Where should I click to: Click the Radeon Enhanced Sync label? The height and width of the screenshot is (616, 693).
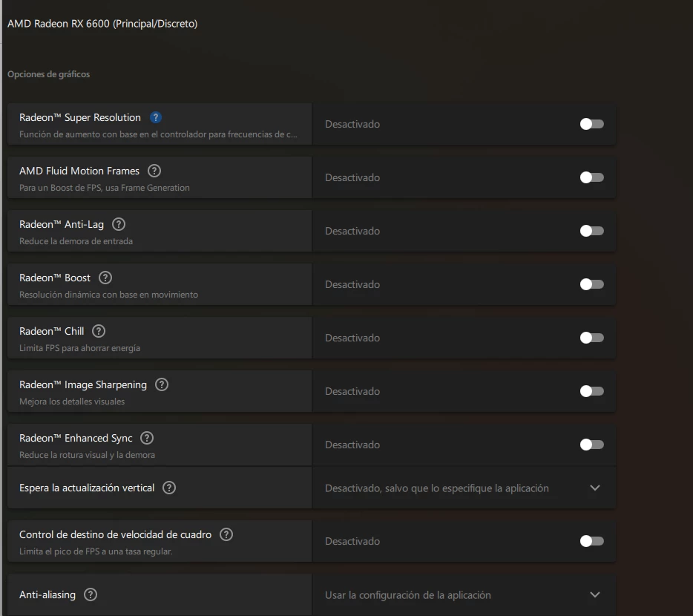click(76, 438)
